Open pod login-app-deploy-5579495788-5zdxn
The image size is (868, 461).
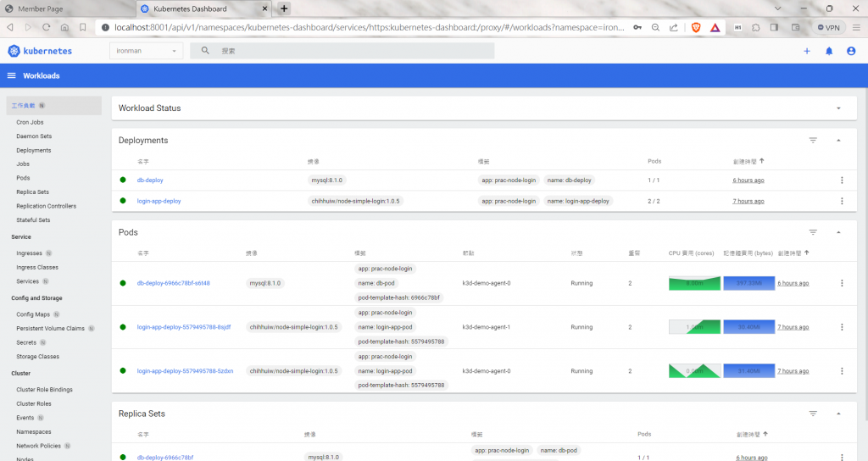pos(185,371)
